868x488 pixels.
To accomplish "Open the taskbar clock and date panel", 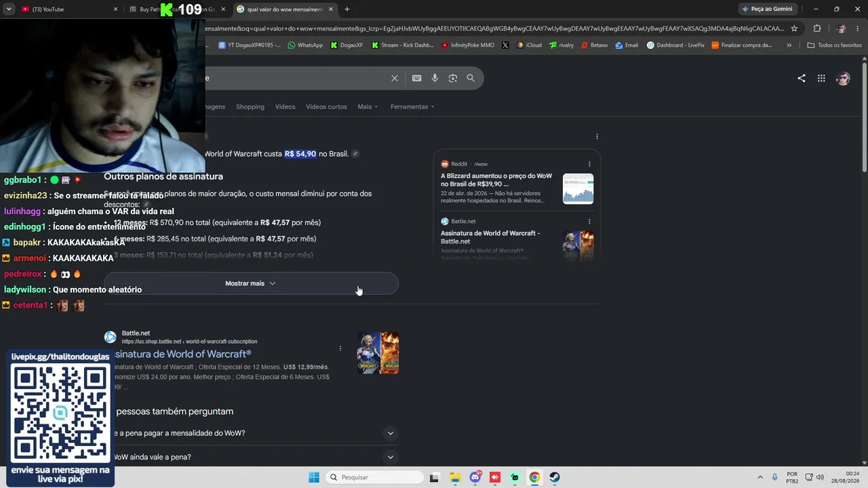I will coord(847,477).
